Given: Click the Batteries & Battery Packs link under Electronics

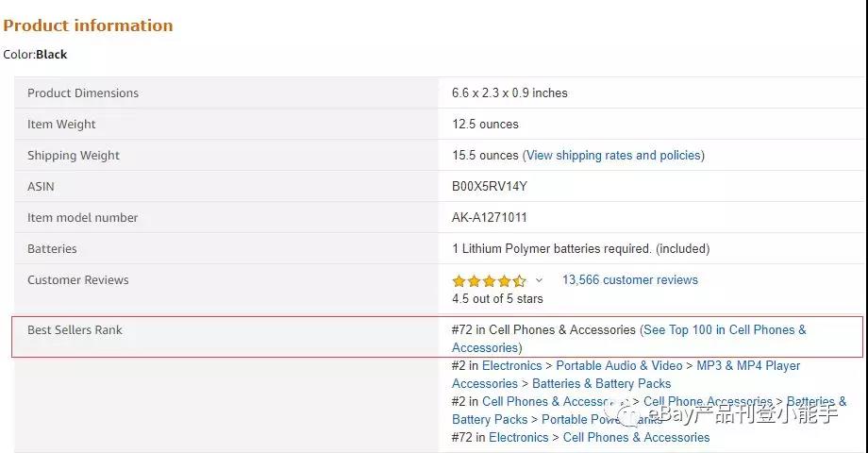Looking at the screenshot, I should click(601, 383).
